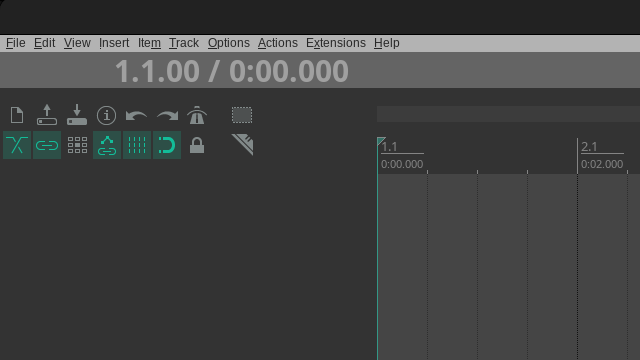Create a new project with the blank page icon
This screenshot has height=360, width=640.
coord(17,115)
